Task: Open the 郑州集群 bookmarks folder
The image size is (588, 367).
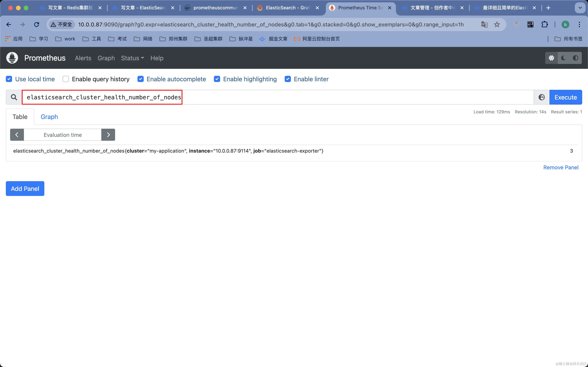Action: point(173,39)
